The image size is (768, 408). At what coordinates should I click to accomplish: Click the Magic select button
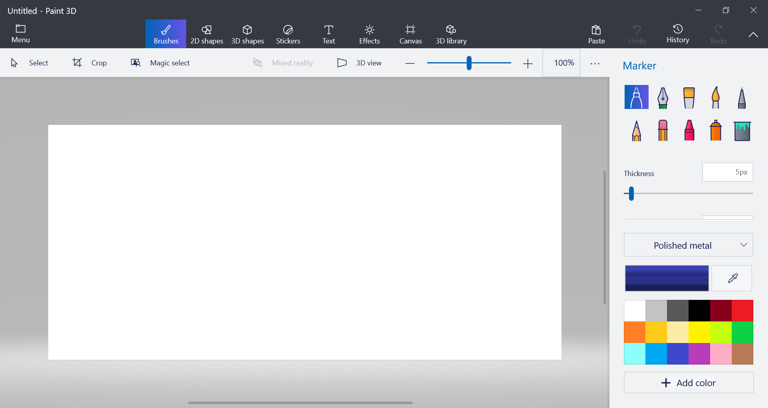coord(160,63)
